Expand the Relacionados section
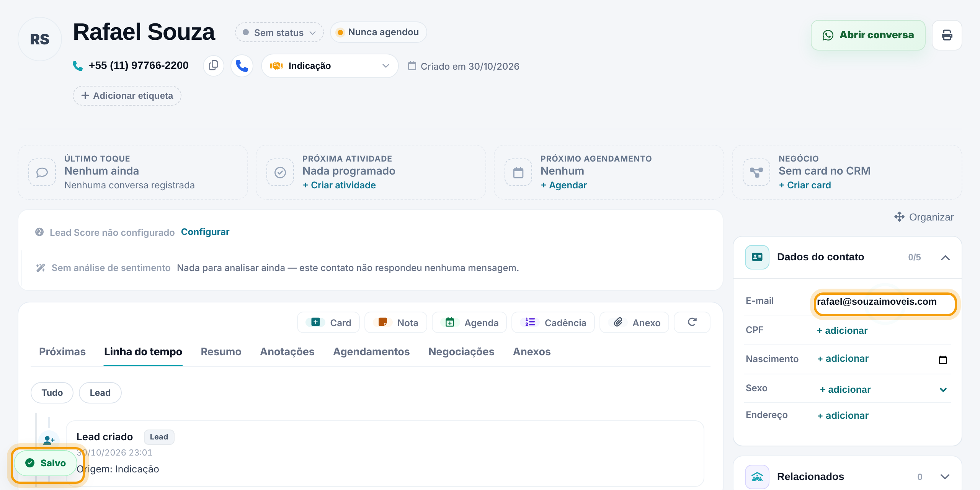This screenshot has width=980, height=490. pyautogui.click(x=945, y=477)
